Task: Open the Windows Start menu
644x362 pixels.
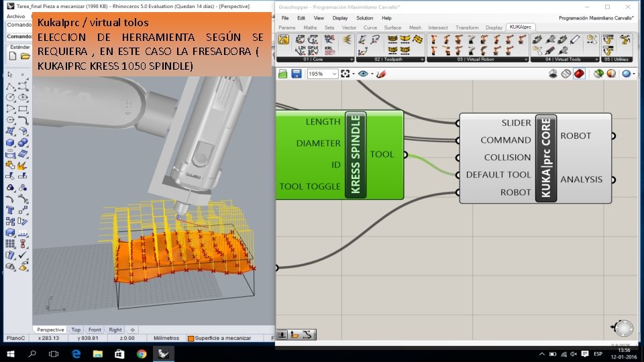Action: click(x=11, y=354)
